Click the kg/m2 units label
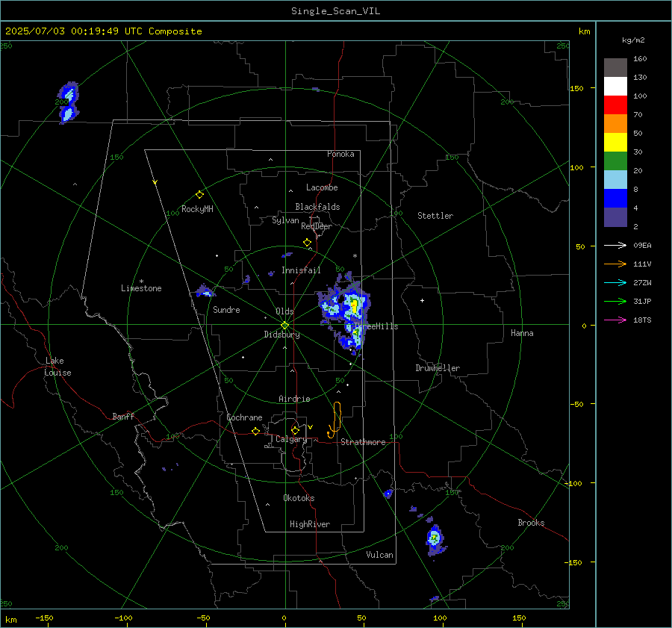 coord(633,40)
